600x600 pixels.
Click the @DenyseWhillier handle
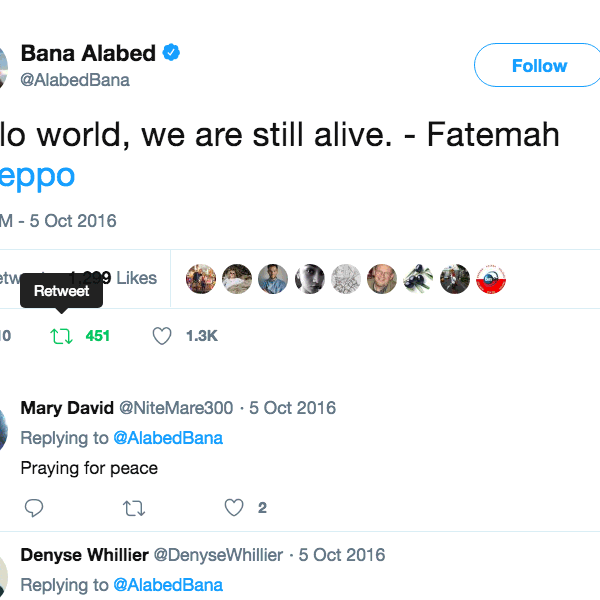tap(217, 555)
